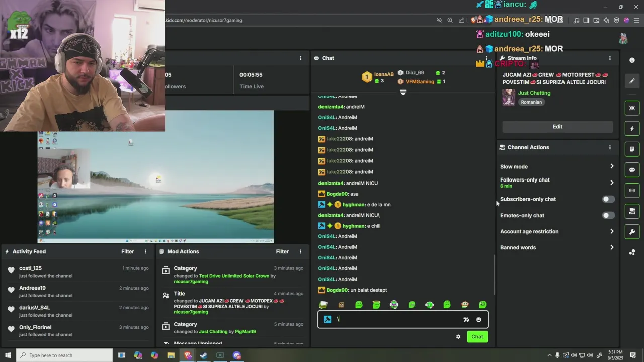Click message 'Bogda90: asa'
Image resolution: width=644 pixels, height=362 pixels.
(338, 194)
